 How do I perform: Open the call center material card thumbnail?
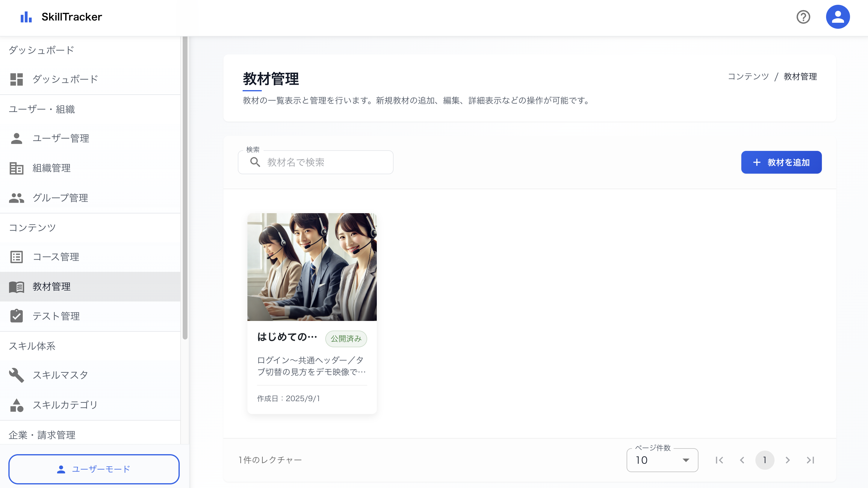[312, 267]
